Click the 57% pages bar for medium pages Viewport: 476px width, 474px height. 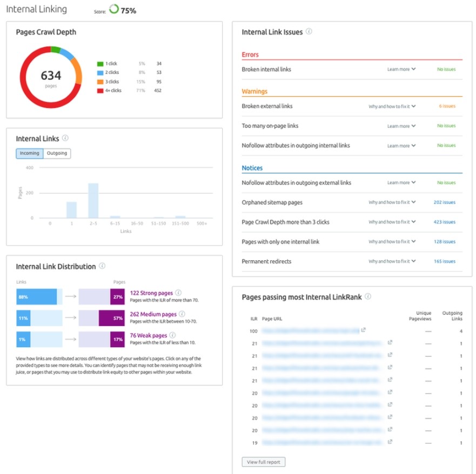(111, 318)
